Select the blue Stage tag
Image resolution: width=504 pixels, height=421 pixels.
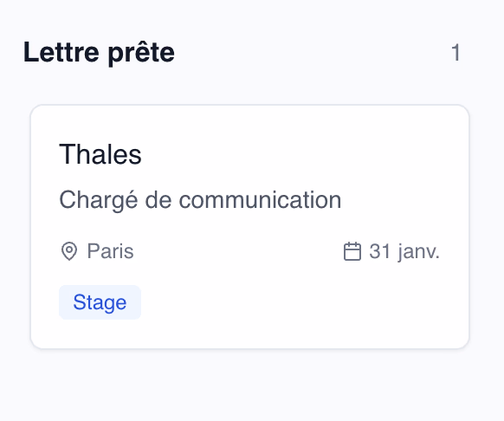tap(100, 302)
